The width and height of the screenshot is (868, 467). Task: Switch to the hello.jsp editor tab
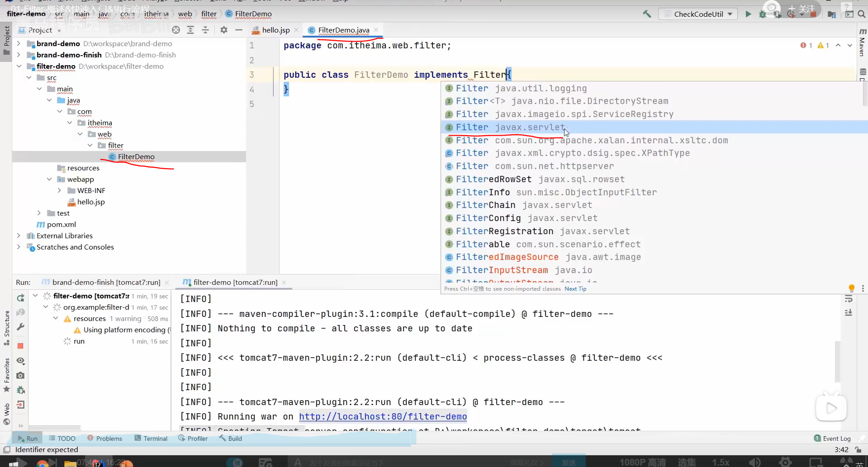[275, 30]
